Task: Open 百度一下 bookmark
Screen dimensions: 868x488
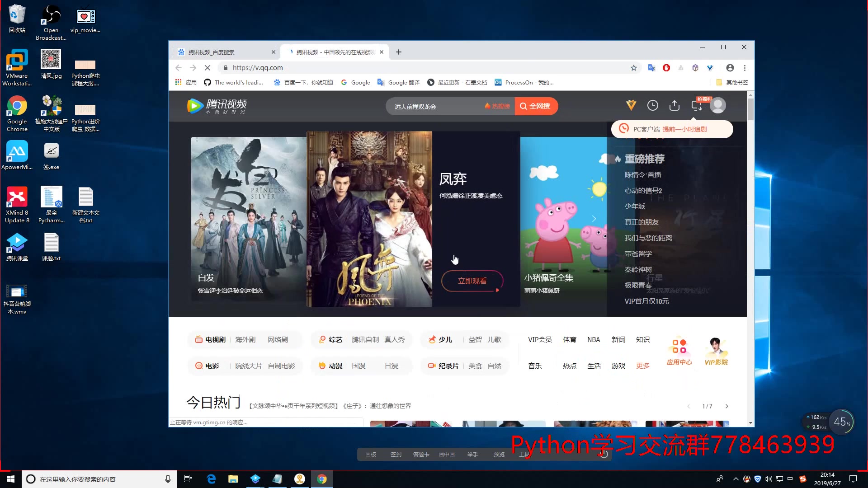Action: pos(303,82)
